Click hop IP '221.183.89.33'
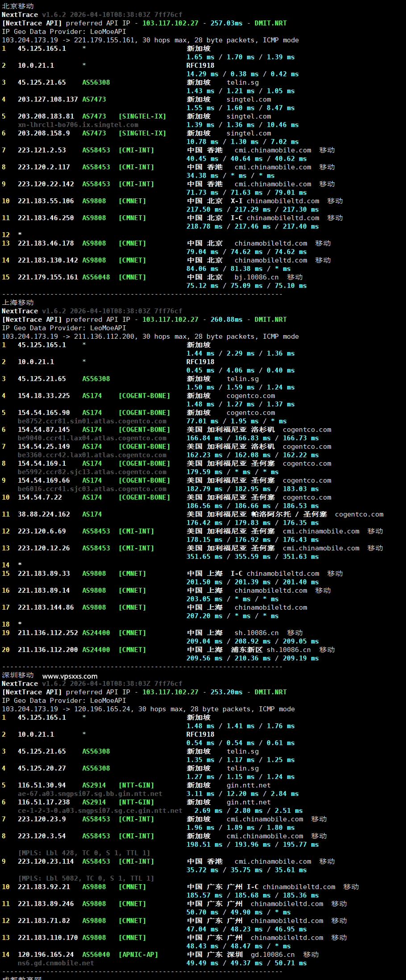This screenshot has height=980, width=406. coord(44,574)
